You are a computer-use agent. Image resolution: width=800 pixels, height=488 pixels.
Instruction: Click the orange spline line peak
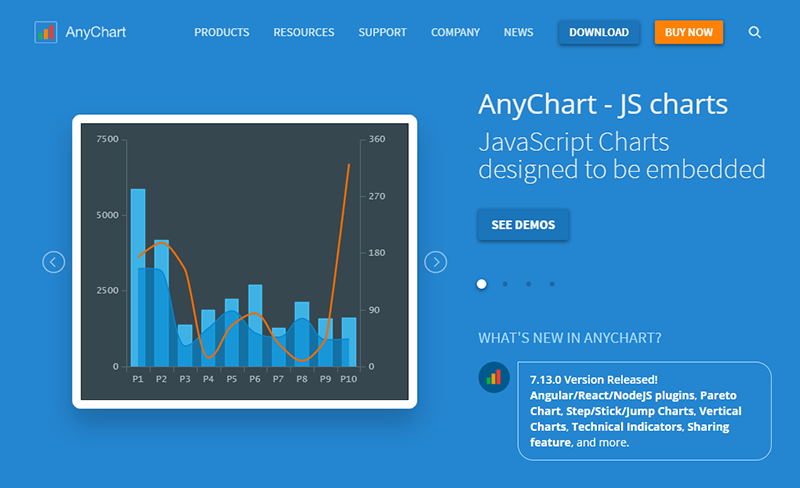tap(349, 165)
